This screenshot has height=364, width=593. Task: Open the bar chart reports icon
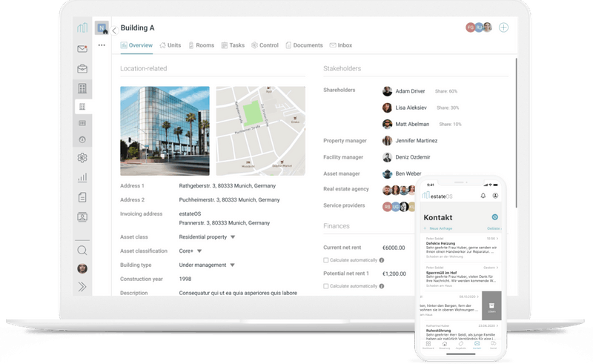[x=82, y=177]
